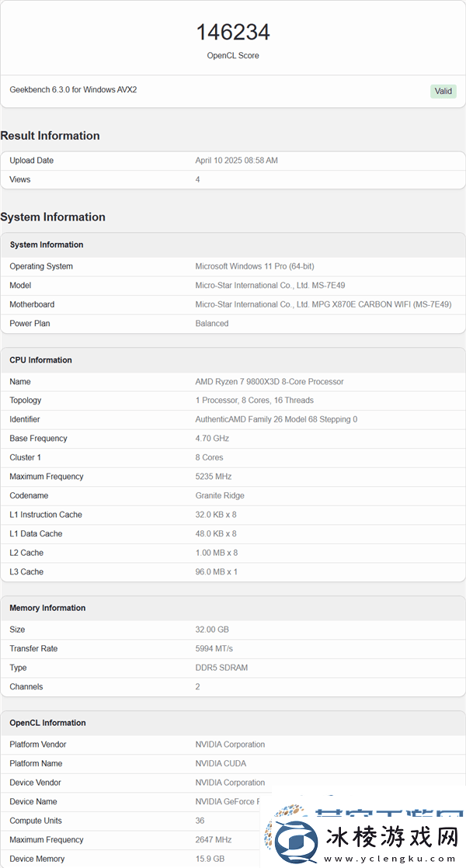Click the Microsoft Windows 11 Pro operating system value
Screen dimensions: 466x868
click(254, 266)
